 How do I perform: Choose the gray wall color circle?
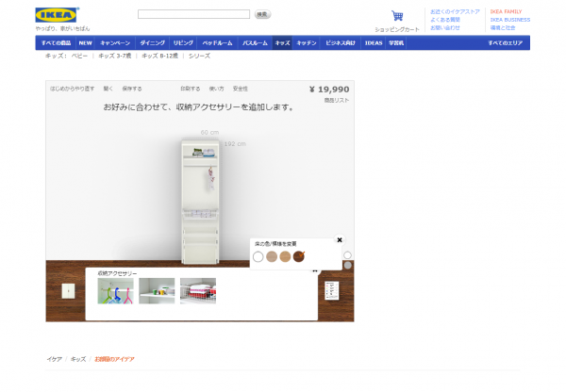[x=347, y=266]
